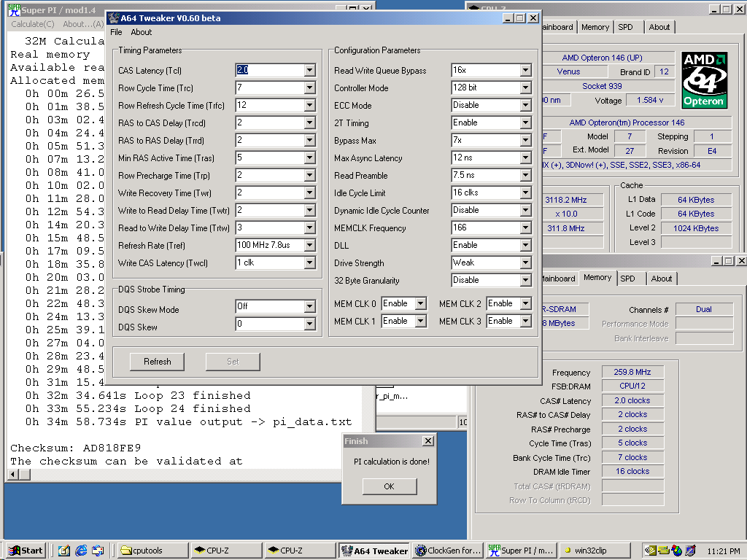
Task: Expand the DQS Skew Mode dropdown
Action: [309, 306]
